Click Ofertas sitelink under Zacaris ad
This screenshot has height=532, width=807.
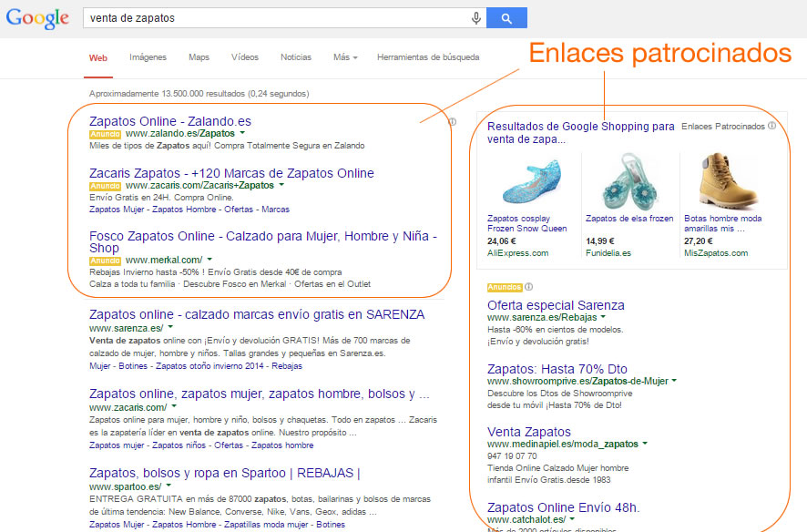[239, 210]
